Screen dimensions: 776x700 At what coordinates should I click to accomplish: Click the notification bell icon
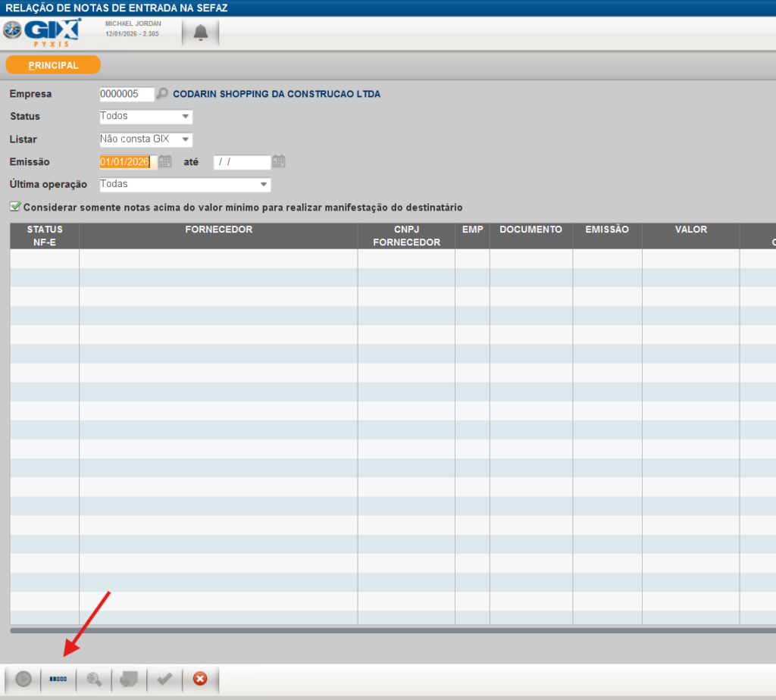point(201,33)
